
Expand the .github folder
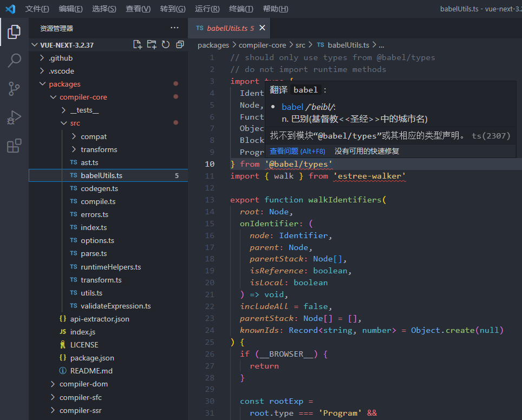point(60,58)
